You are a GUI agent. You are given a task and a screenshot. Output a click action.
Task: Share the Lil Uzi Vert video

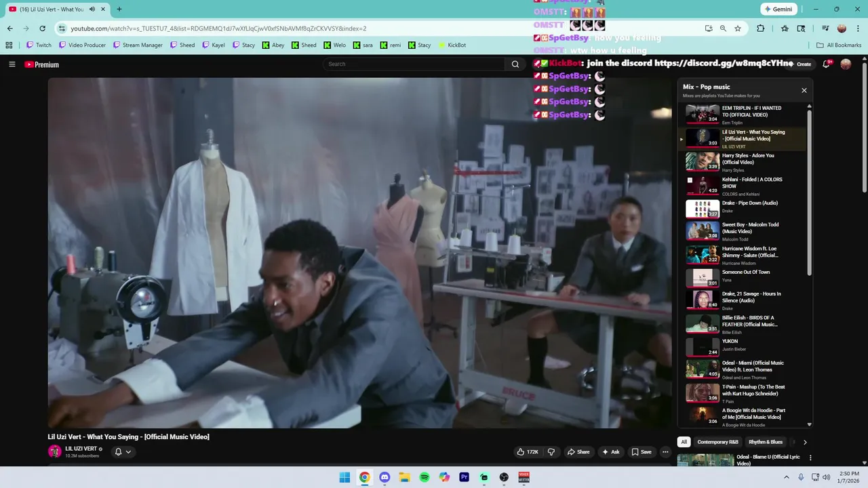tap(578, 452)
